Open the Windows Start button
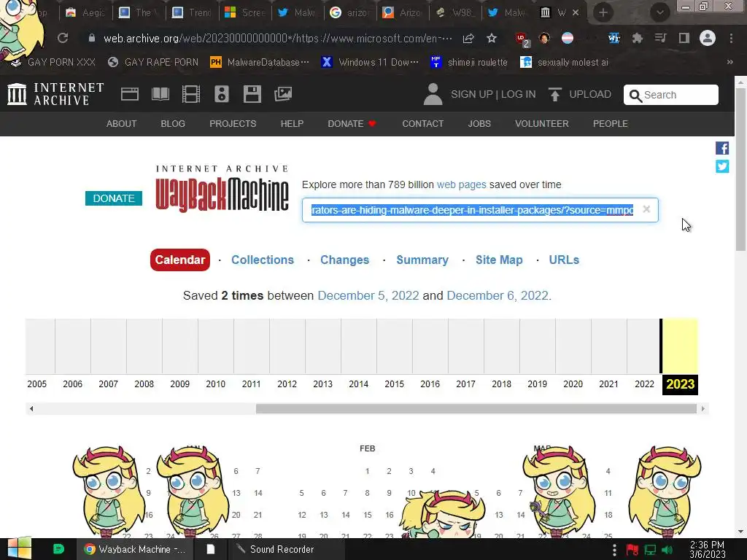The image size is (747, 560). pyautogui.click(x=19, y=548)
